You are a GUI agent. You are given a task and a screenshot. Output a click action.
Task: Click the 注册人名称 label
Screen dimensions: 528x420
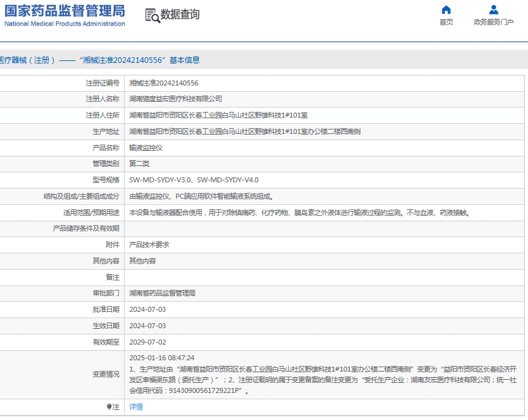coord(103,99)
